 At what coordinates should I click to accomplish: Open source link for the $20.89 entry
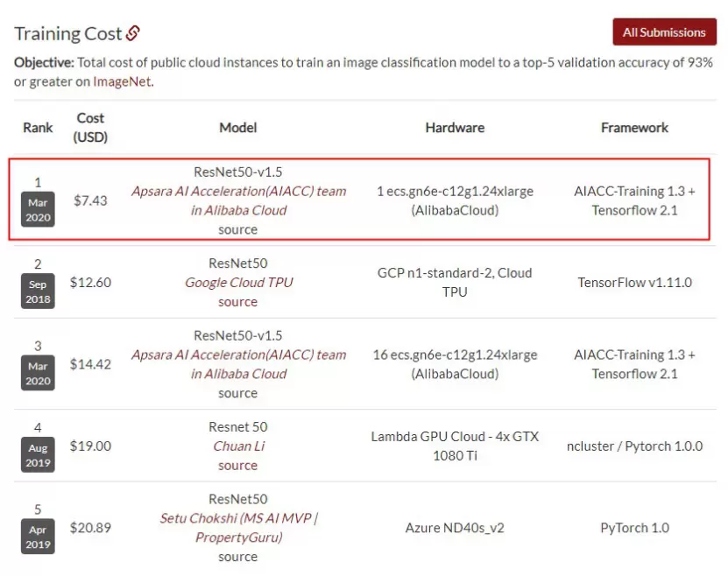pyautogui.click(x=237, y=557)
